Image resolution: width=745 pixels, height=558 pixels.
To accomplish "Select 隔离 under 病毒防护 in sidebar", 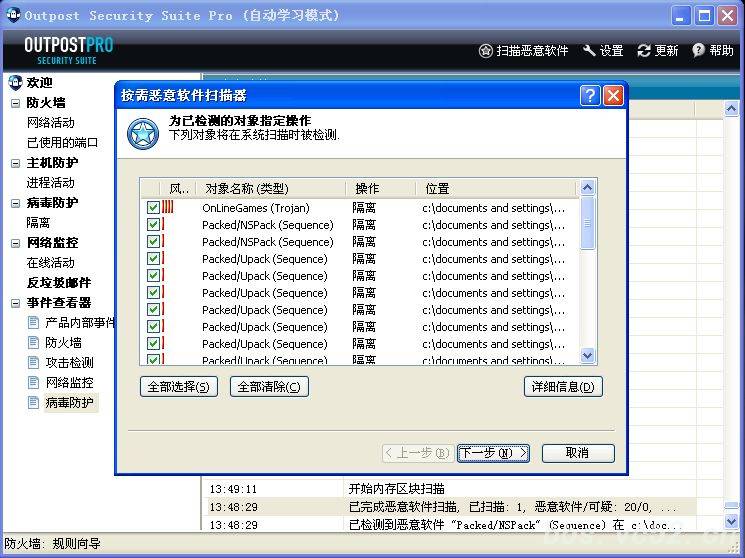I will 38,222.
